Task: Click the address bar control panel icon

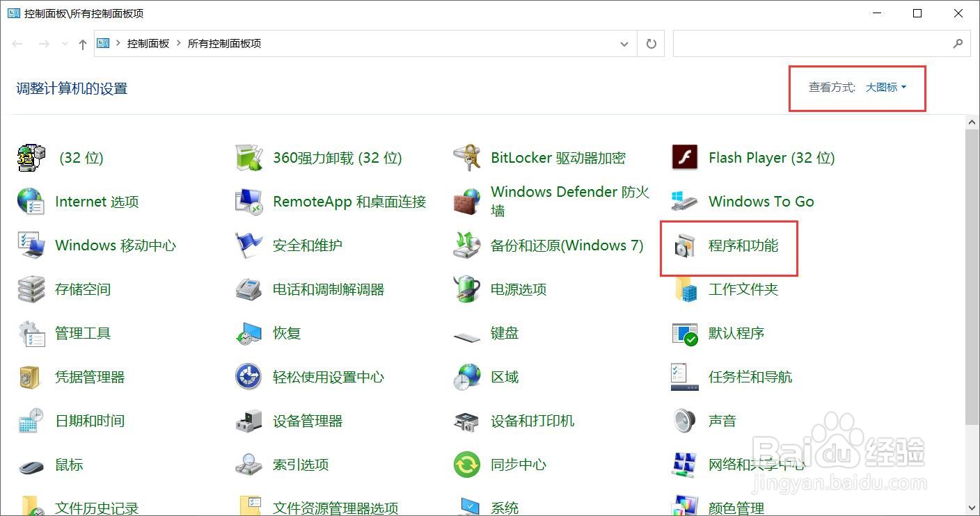Action: tap(103, 43)
